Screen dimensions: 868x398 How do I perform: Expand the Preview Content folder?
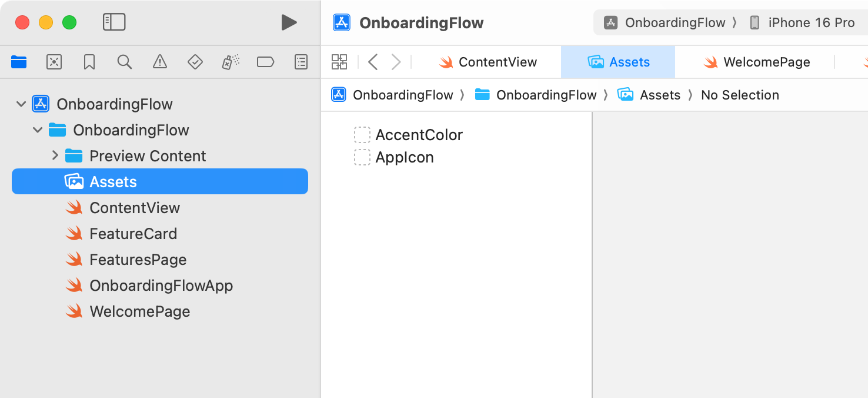point(55,155)
